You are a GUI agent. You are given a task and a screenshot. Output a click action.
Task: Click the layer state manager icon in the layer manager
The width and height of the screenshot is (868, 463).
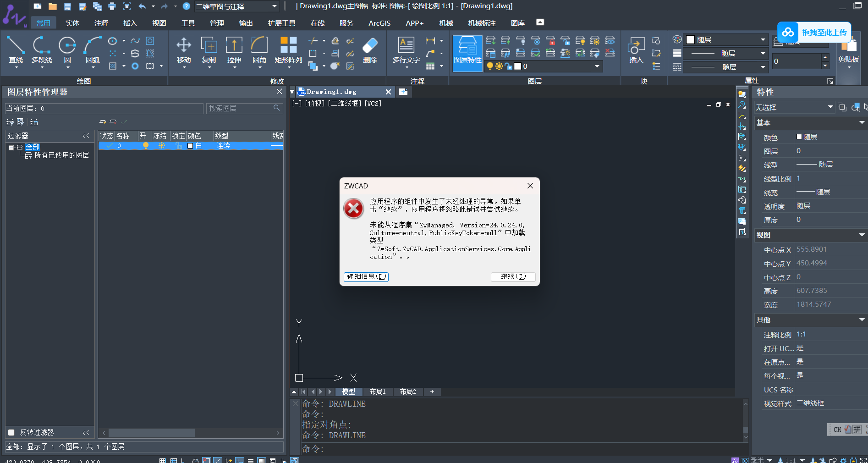[34, 122]
